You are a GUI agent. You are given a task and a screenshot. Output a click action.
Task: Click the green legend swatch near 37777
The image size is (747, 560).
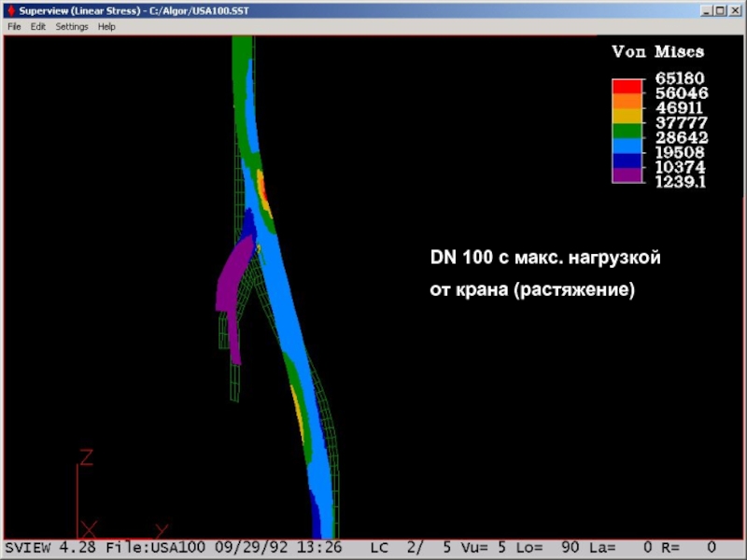pyautogui.click(x=627, y=131)
